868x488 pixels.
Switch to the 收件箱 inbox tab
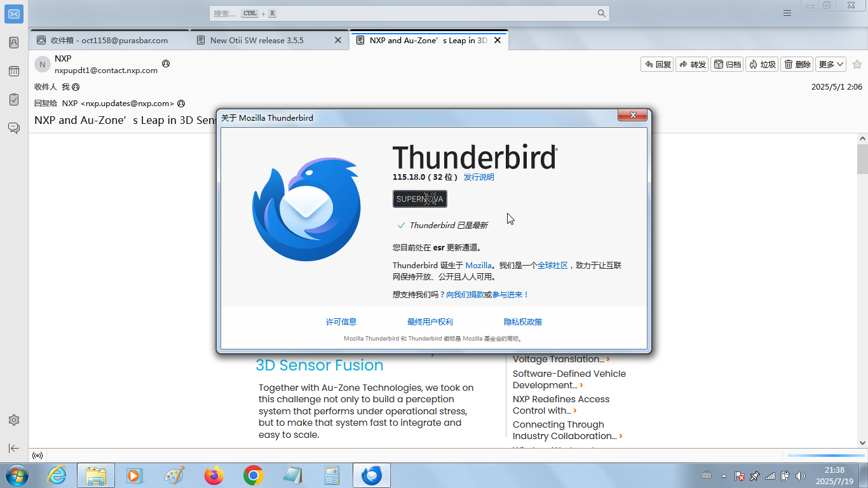(109, 40)
